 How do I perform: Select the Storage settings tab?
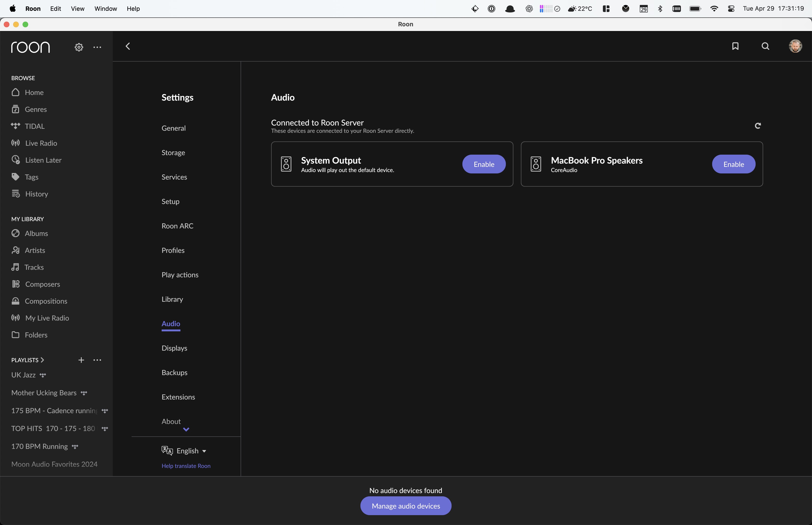point(173,153)
